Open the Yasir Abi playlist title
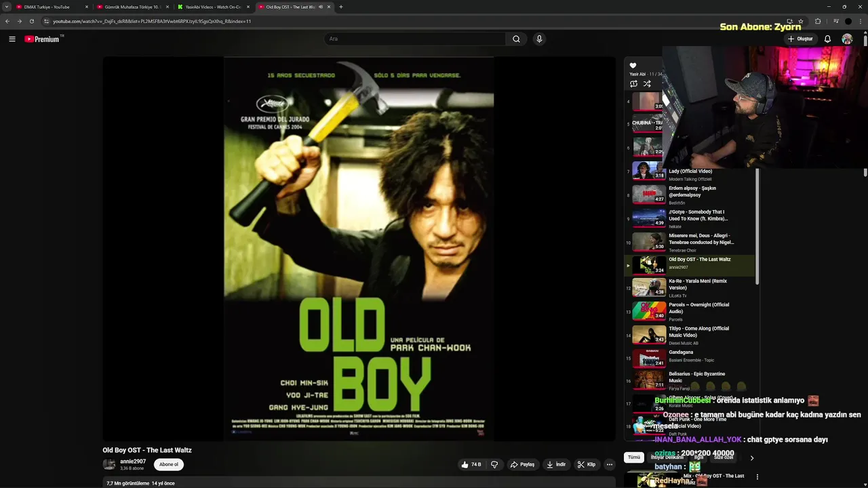Image resolution: width=868 pixels, height=488 pixels. click(x=637, y=74)
